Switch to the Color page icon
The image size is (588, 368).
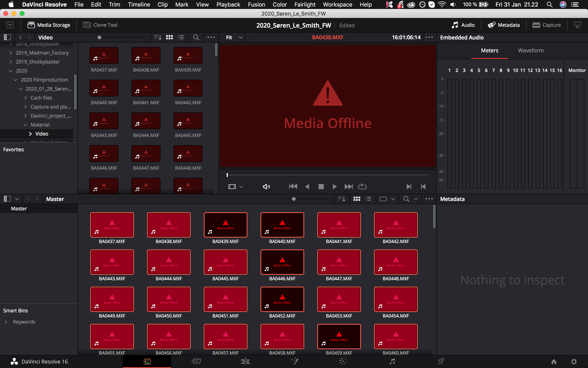tap(343, 361)
